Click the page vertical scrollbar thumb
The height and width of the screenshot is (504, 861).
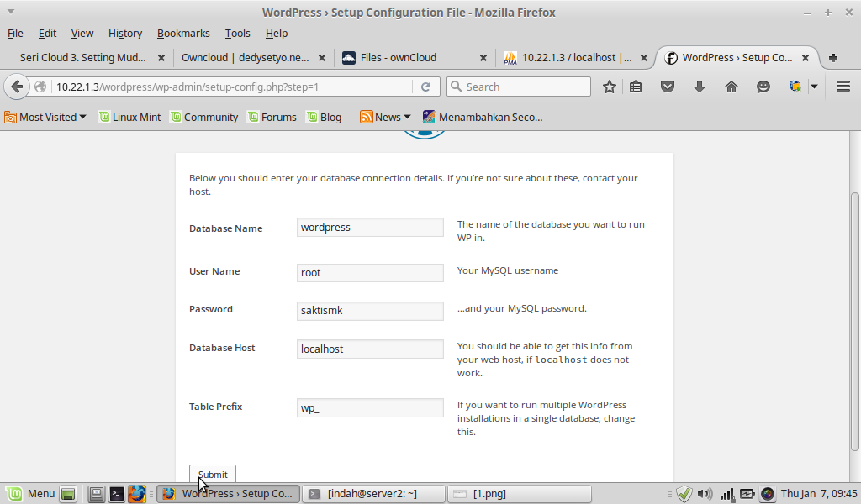855,321
